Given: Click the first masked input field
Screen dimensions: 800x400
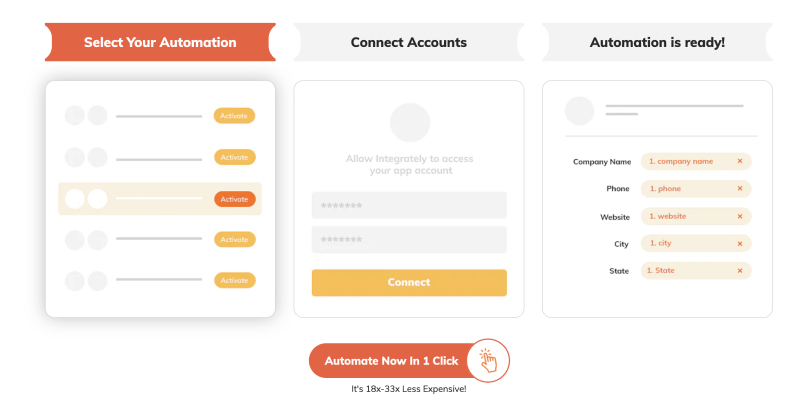Looking at the screenshot, I should point(409,205).
